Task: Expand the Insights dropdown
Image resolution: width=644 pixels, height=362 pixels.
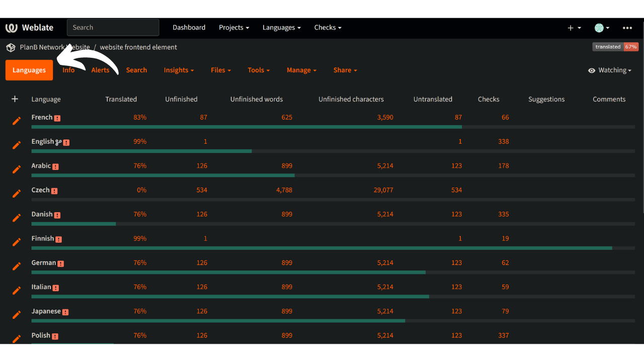Action: (x=179, y=70)
